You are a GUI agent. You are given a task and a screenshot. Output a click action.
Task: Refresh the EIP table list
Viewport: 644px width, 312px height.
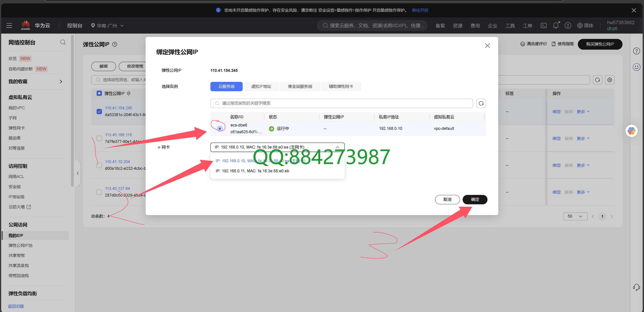click(x=597, y=80)
